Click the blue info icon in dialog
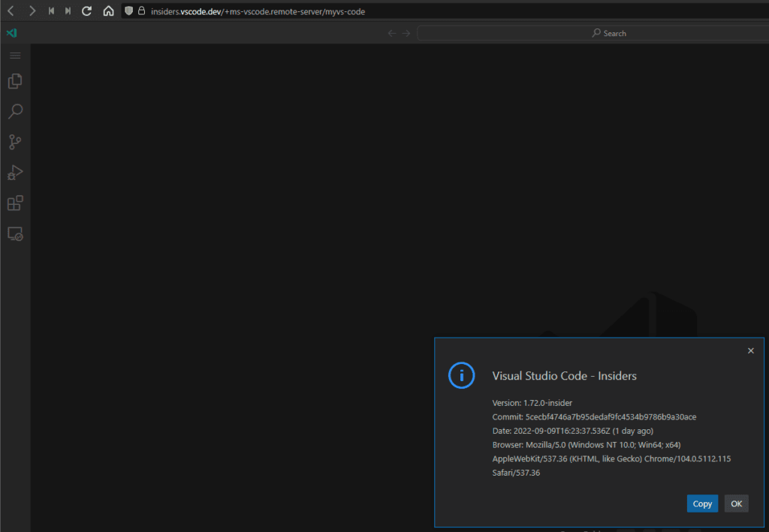The image size is (769, 532). pyautogui.click(x=462, y=376)
